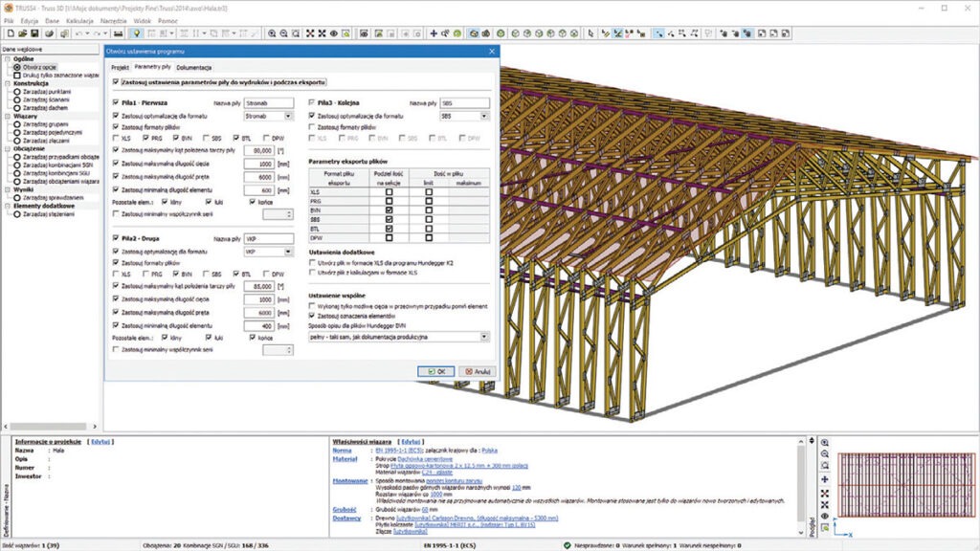Click 'Edytuj' link next to Właściwości wiązara

[411, 442]
